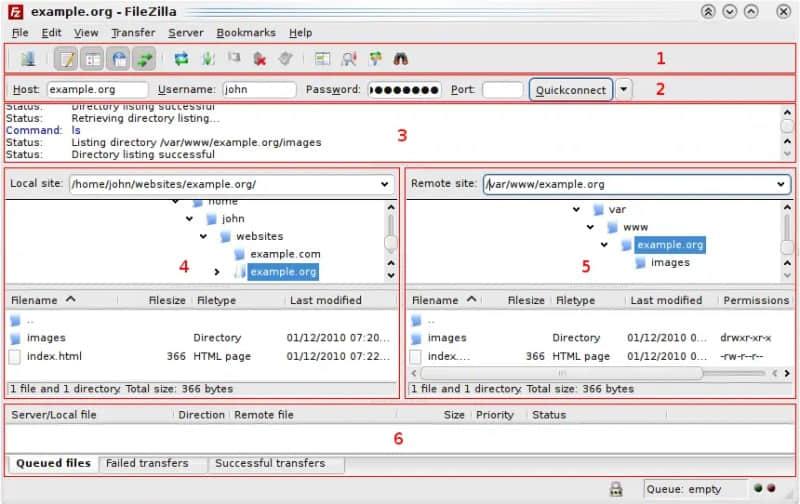Click the Process Queue toolbar icon
The height and width of the screenshot is (504, 800).
click(209, 59)
